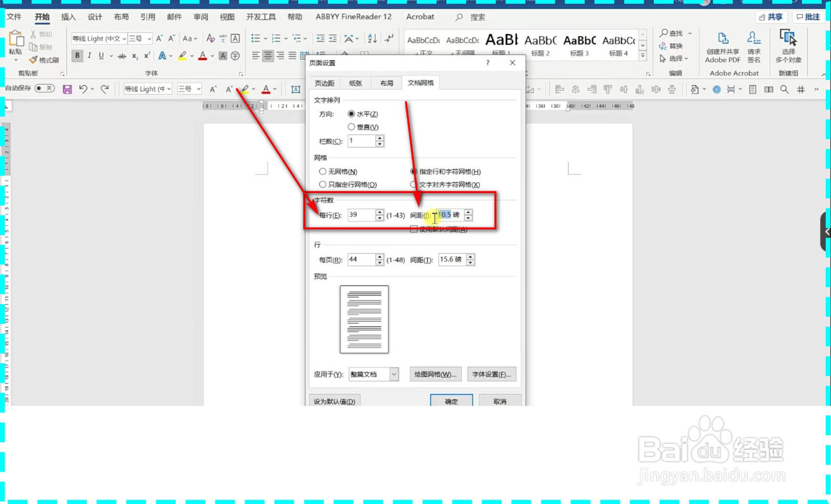This screenshot has width=831, height=504.
Task: Open the font name dropdown in ribbon
Action: coord(124,38)
